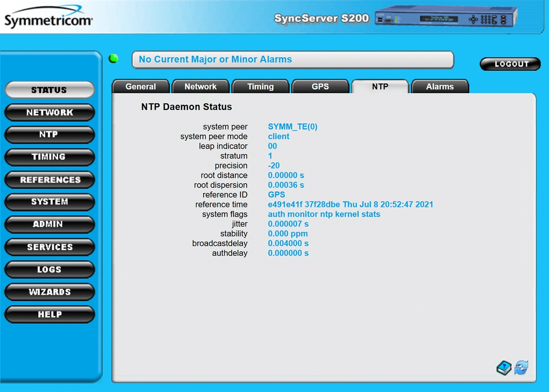Switch to the Alarms tab
This screenshot has height=392, width=549.
click(x=440, y=86)
